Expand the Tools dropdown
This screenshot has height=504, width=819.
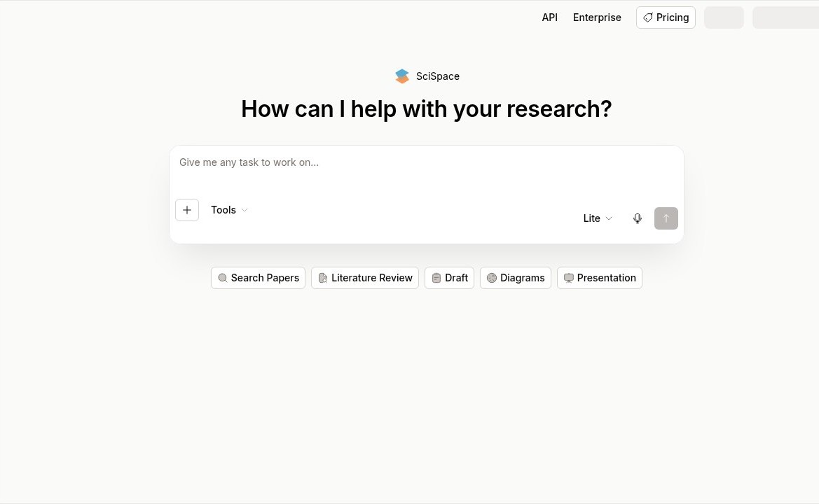(x=229, y=210)
